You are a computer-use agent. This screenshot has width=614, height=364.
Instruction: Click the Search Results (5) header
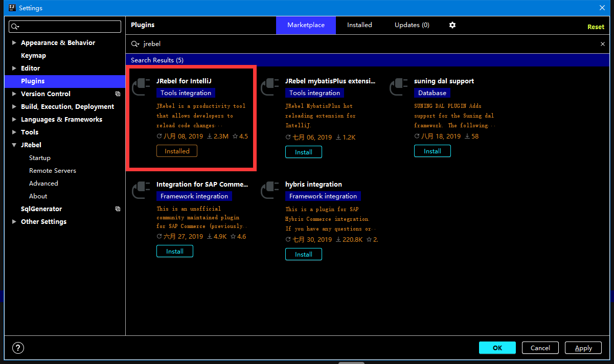[157, 60]
